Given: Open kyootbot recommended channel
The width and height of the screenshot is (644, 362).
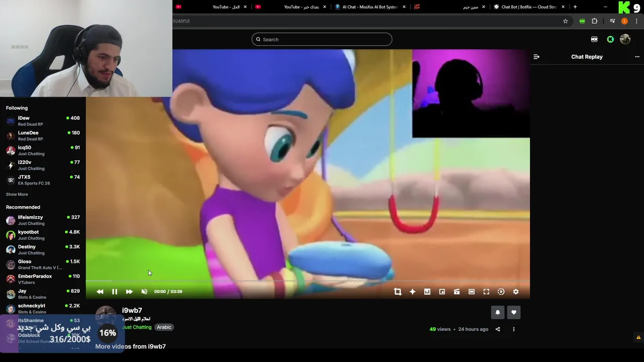Looking at the screenshot, I should click(43, 235).
